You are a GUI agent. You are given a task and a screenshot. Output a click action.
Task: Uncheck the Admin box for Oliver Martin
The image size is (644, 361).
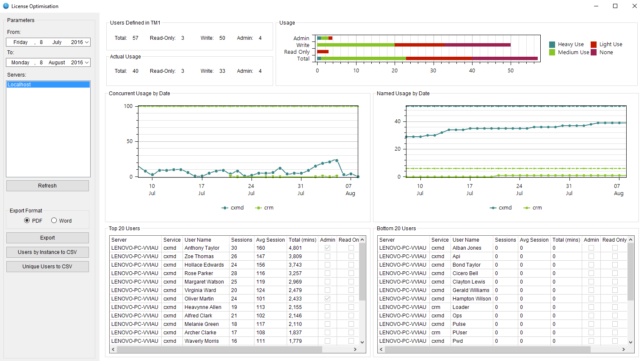(x=327, y=298)
